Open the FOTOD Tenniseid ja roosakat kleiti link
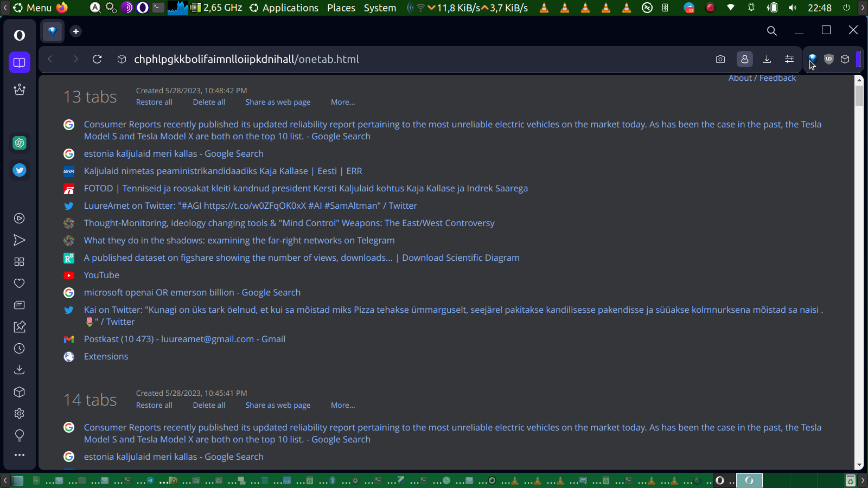The width and height of the screenshot is (868, 488). pyautogui.click(x=306, y=188)
